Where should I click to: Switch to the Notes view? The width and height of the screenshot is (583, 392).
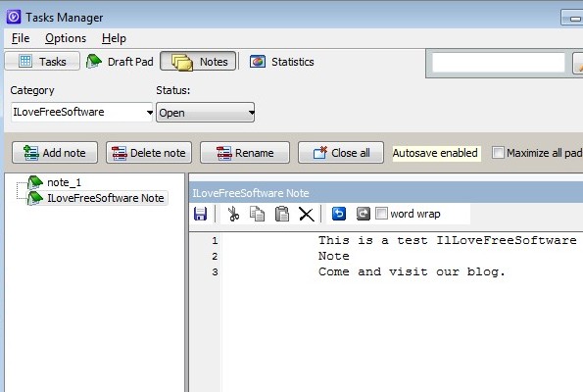pyautogui.click(x=198, y=62)
